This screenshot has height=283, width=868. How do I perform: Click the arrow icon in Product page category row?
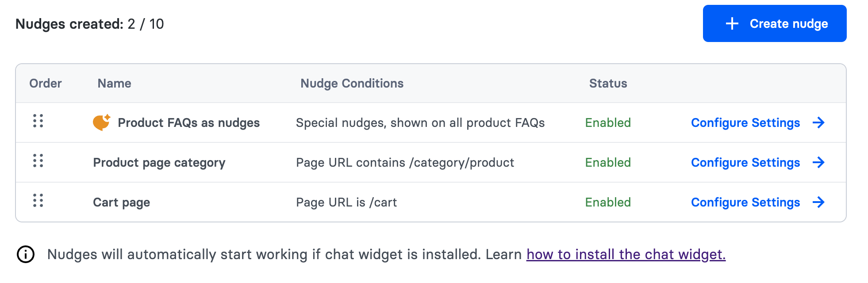coord(818,162)
